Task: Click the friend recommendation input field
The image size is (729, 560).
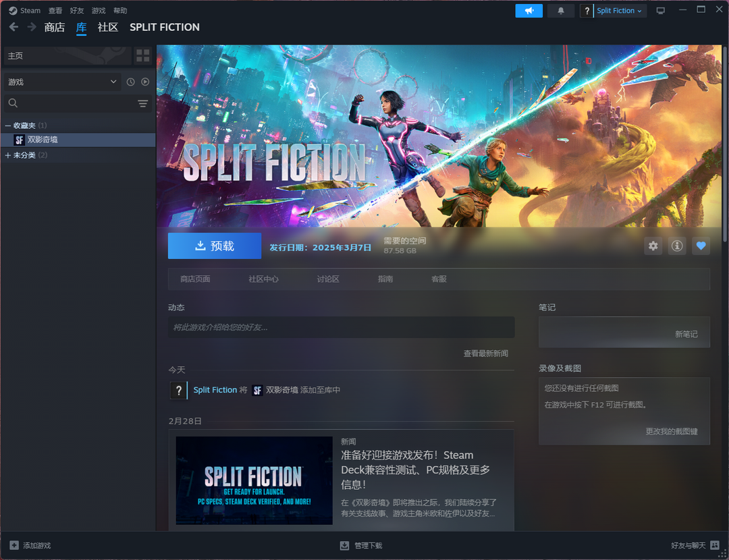Action: 341,327
